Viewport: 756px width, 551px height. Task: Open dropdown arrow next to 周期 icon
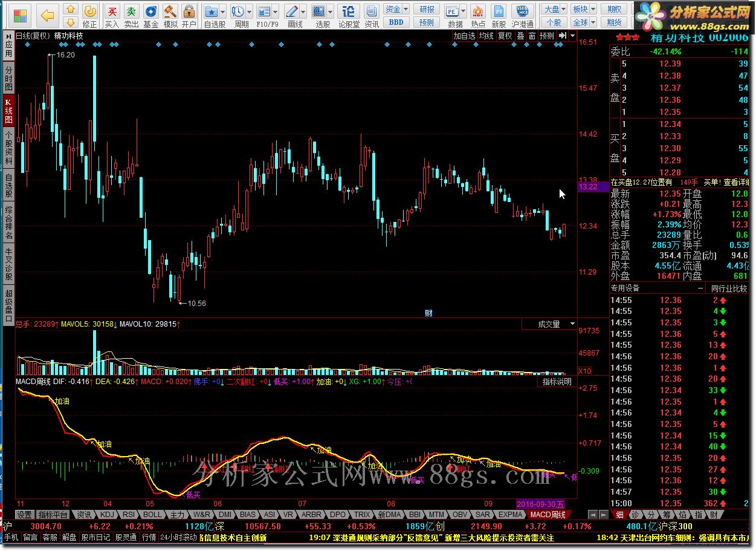tap(249, 11)
